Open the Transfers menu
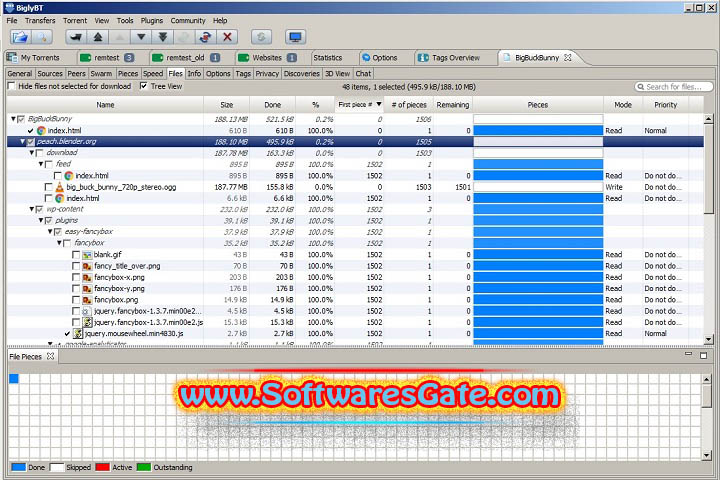Screen dimensions: 720x480 tap(40, 21)
